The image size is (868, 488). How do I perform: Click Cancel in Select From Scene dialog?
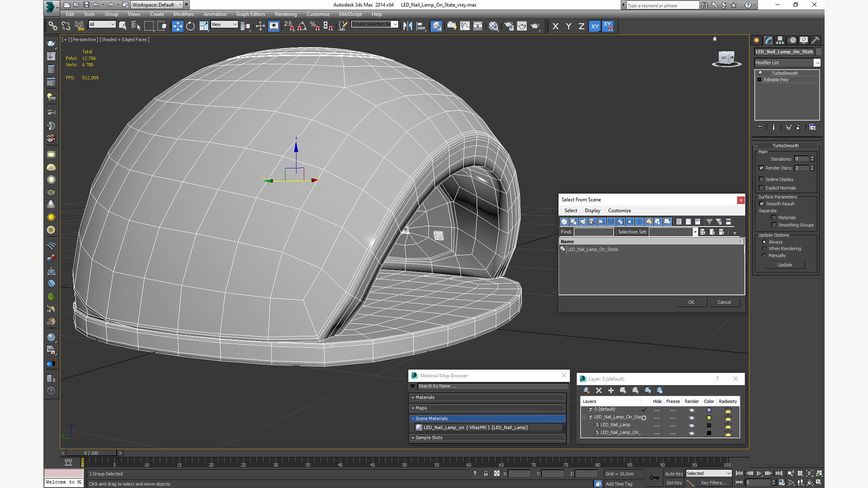[724, 302]
